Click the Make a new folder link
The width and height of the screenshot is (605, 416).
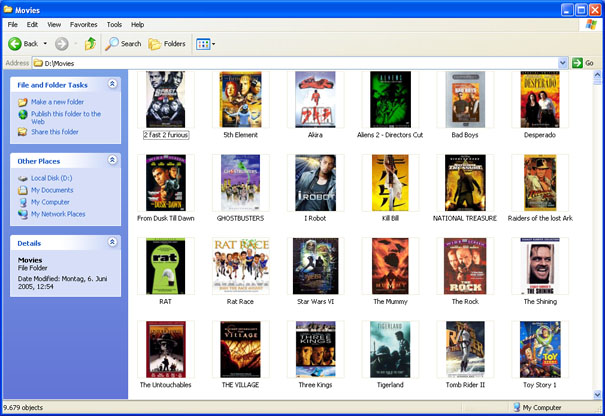tap(57, 102)
